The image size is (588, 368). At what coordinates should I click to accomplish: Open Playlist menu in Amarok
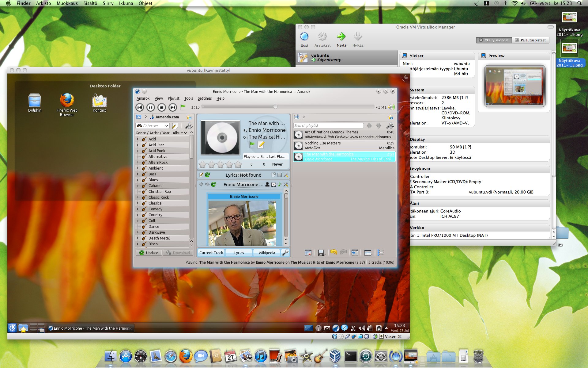[173, 98]
